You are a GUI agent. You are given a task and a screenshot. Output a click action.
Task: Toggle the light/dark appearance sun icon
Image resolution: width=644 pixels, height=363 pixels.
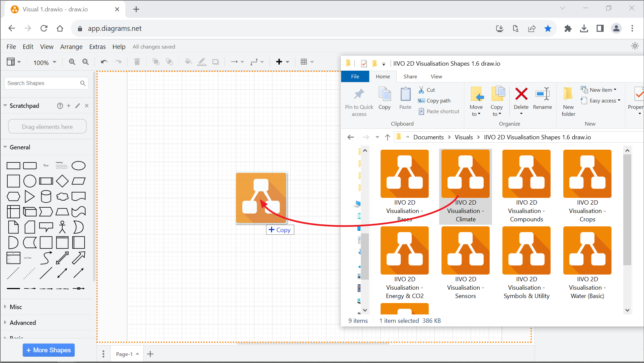635,46
